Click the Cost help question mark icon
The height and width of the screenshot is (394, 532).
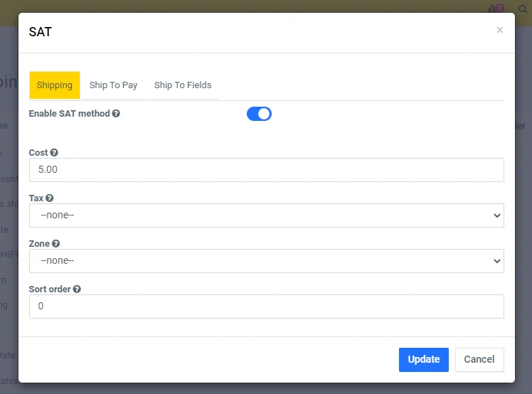pyautogui.click(x=54, y=153)
